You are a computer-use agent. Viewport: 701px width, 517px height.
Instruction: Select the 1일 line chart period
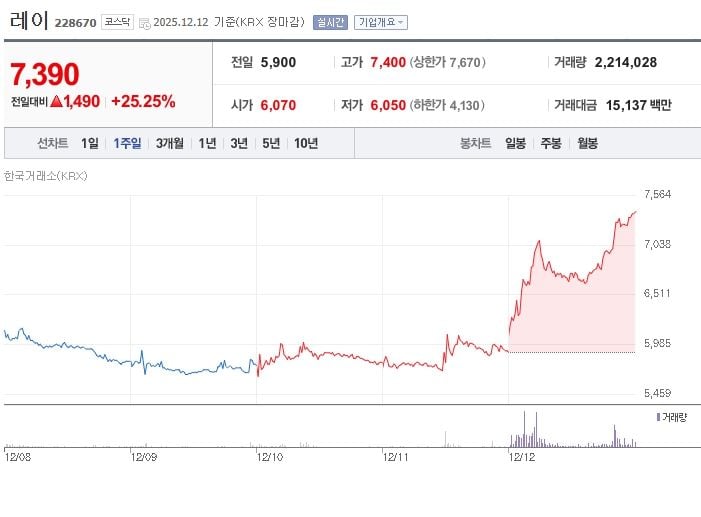tap(90, 143)
